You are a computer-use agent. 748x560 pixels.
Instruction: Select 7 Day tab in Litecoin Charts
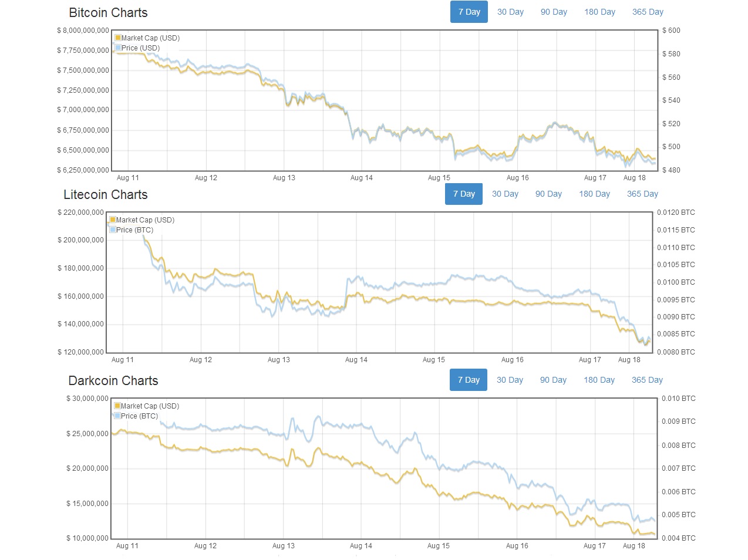[x=464, y=194]
